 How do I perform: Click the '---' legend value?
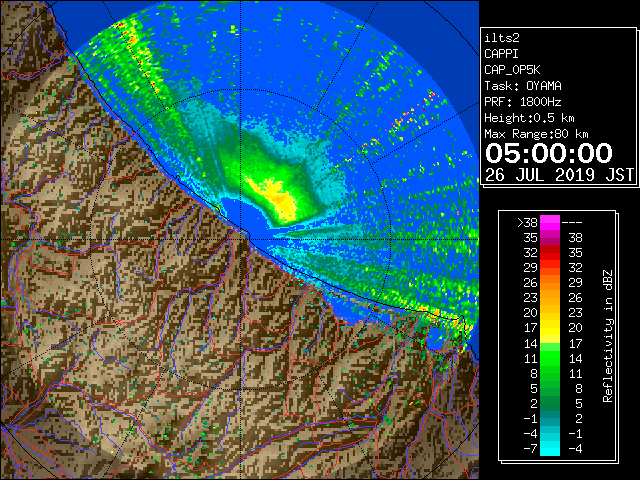click(572, 223)
